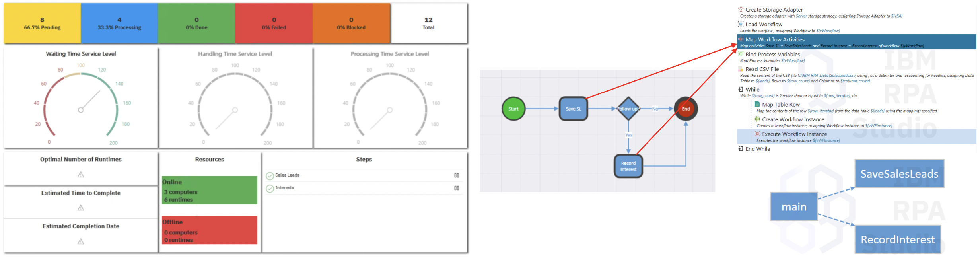Click the Create Workflow Instance command icon

click(x=757, y=119)
